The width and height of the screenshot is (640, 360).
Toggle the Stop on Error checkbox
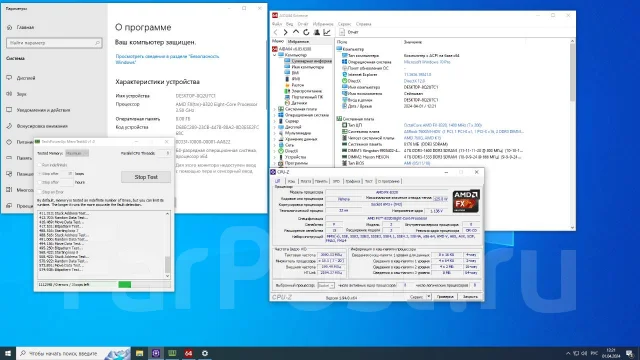[40, 191]
